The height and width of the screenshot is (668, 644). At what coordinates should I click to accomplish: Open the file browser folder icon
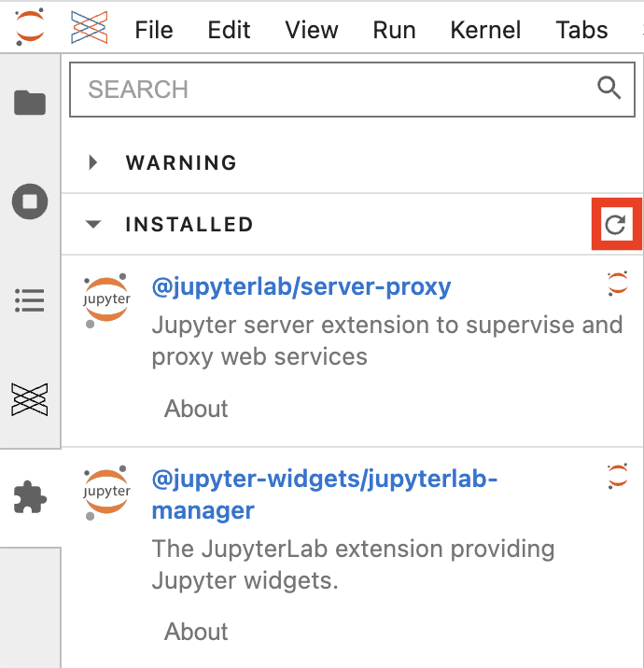tap(30, 103)
